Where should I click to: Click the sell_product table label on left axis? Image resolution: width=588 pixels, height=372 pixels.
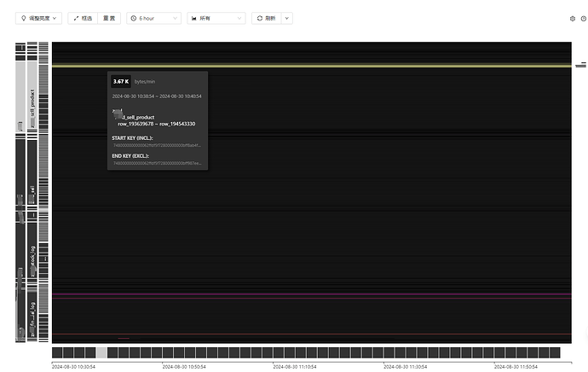pyautogui.click(x=32, y=108)
